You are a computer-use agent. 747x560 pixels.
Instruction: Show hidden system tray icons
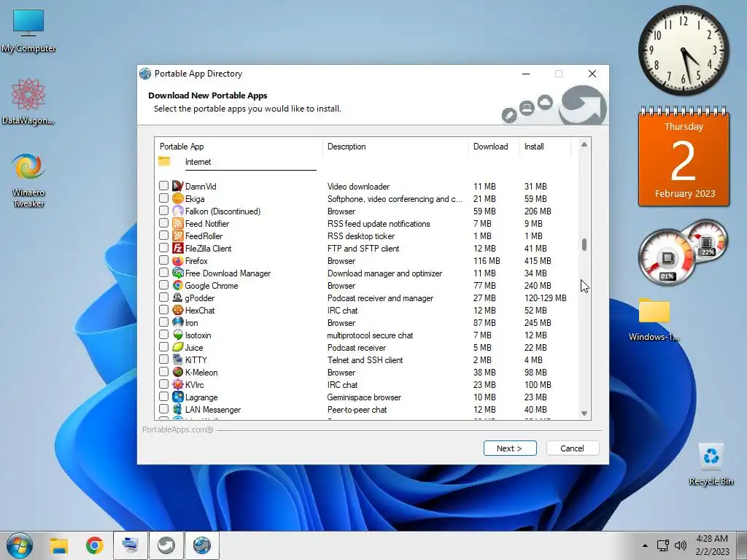pos(645,545)
